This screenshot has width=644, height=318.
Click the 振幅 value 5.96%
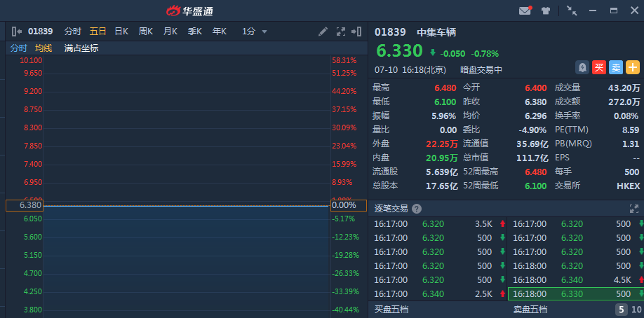tap(443, 116)
